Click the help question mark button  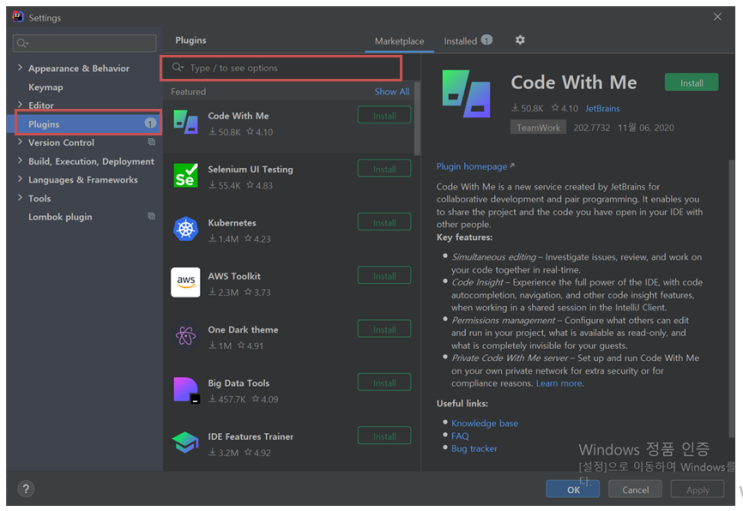[x=26, y=489]
